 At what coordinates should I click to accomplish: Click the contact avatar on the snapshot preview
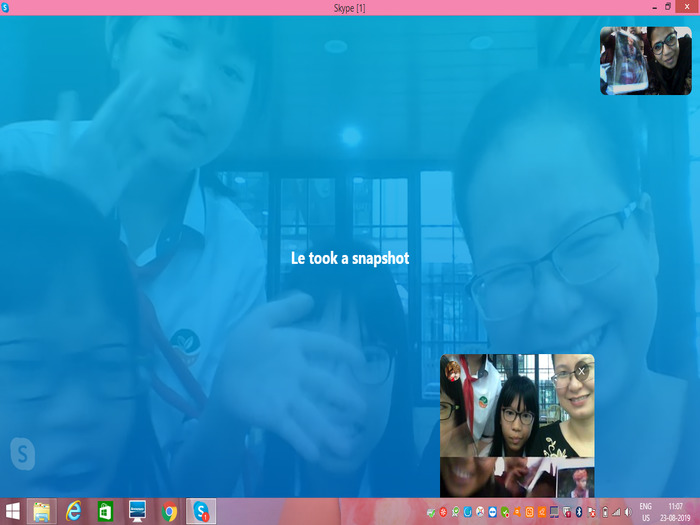pos(452,370)
